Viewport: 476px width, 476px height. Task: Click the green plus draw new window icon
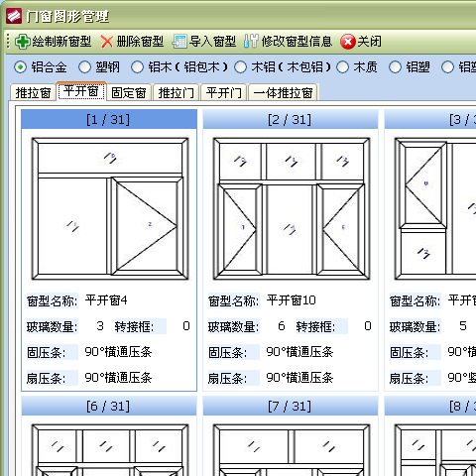23,42
